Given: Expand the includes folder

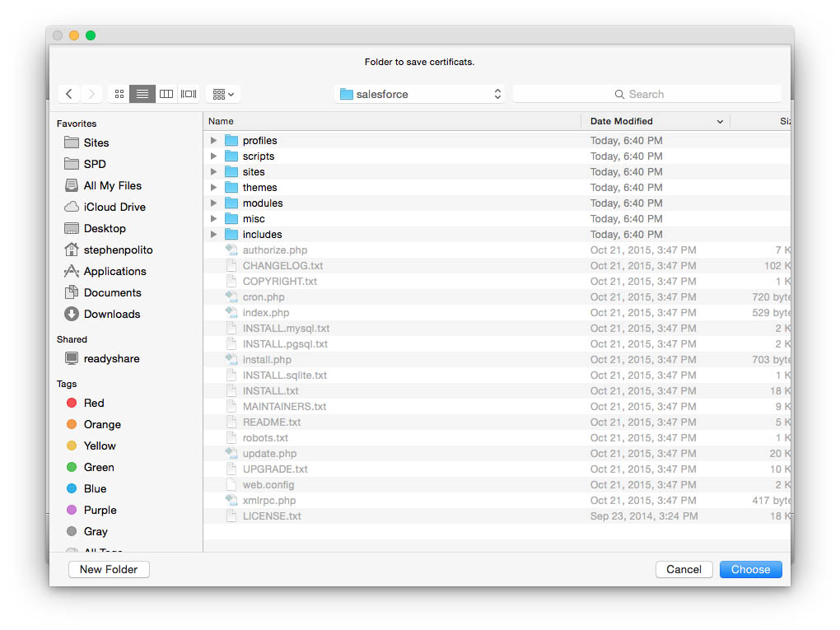Looking at the screenshot, I should click(214, 234).
